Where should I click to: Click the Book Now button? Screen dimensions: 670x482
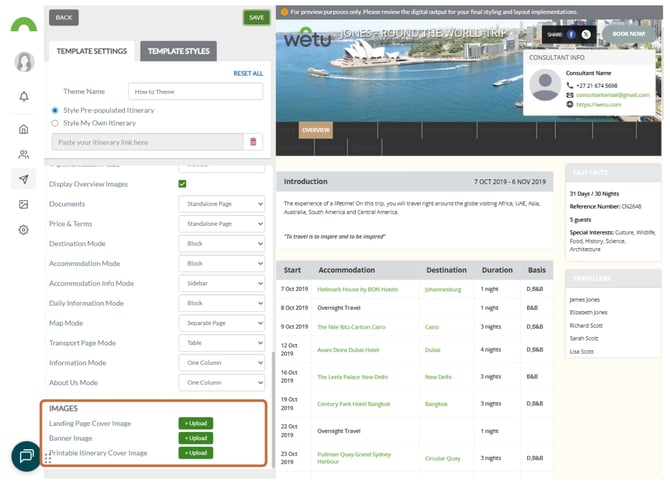tap(628, 34)
